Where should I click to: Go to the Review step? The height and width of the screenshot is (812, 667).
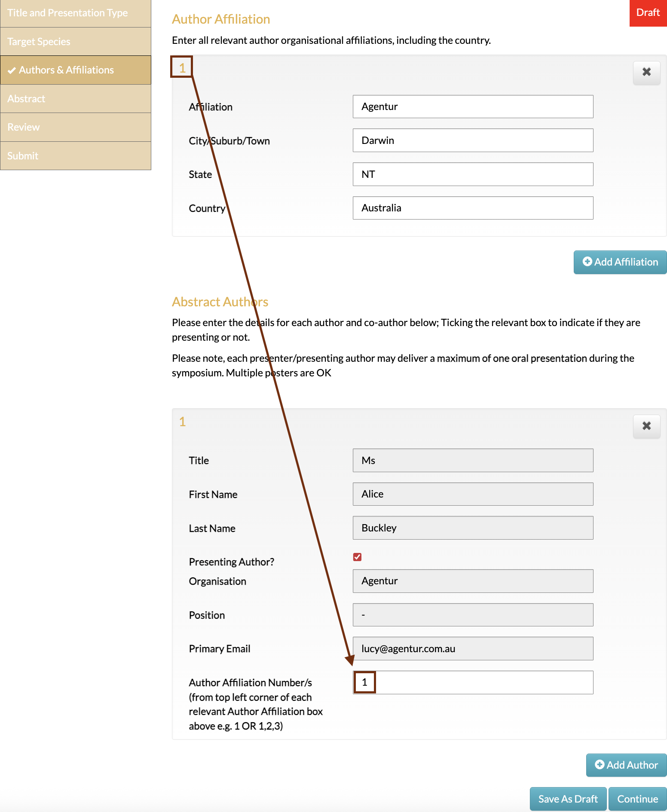coord(76,127)
